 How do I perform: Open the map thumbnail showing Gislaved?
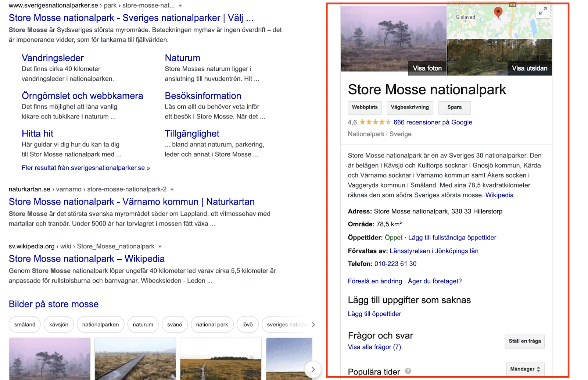pos(499,22)
